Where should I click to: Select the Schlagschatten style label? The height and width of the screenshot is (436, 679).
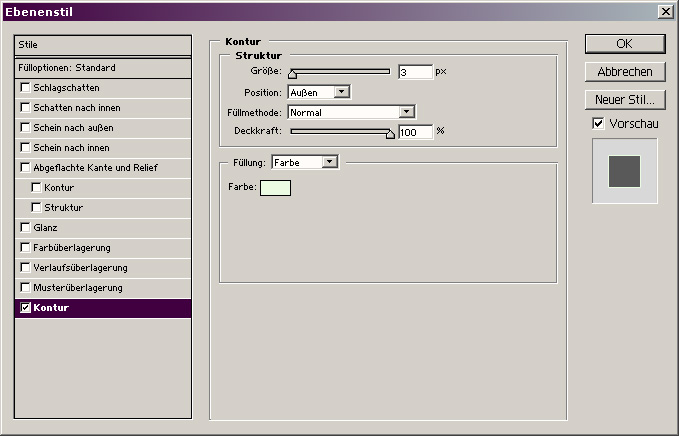pyautogui.click(x=66, y=87)
